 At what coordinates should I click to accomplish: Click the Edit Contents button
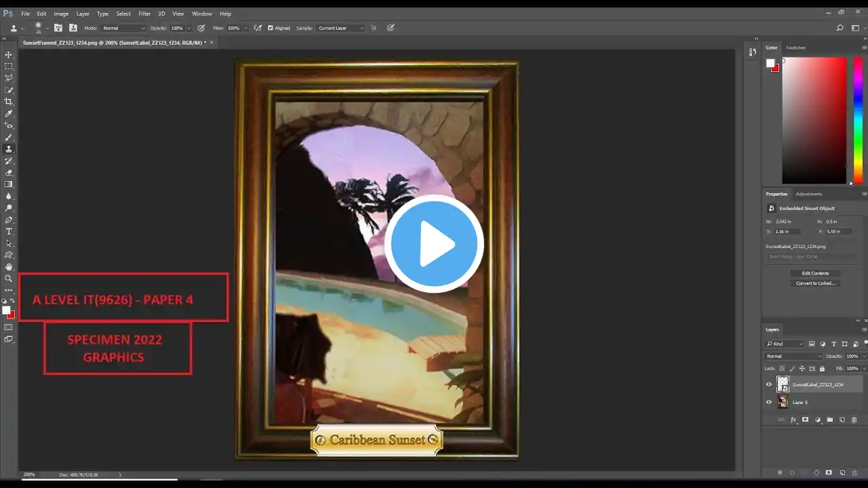(x=815, y=273)
